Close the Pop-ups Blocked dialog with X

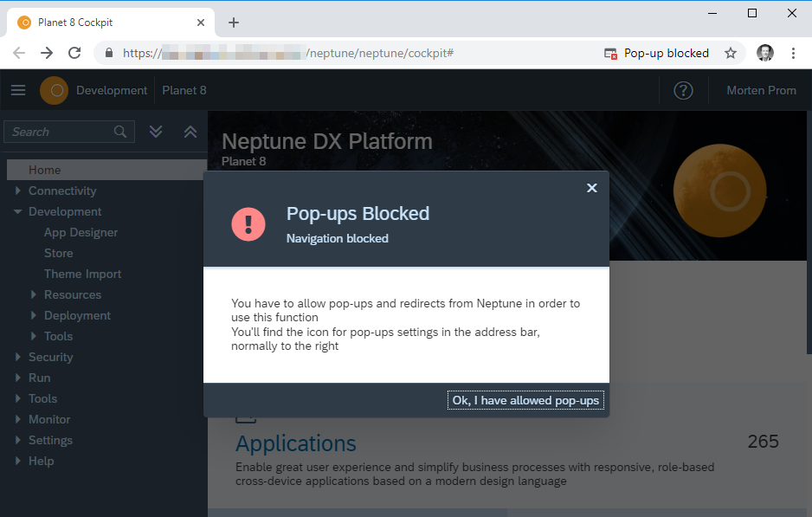tap(592, 188)
